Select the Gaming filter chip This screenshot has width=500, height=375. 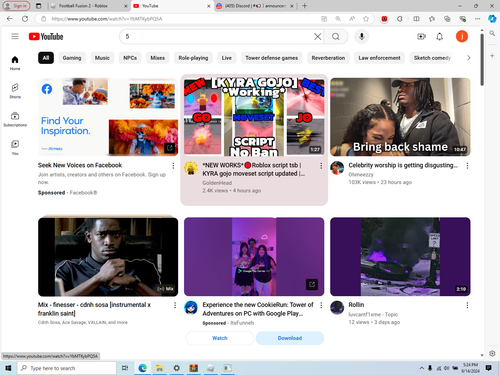click(x=72, y=58)
